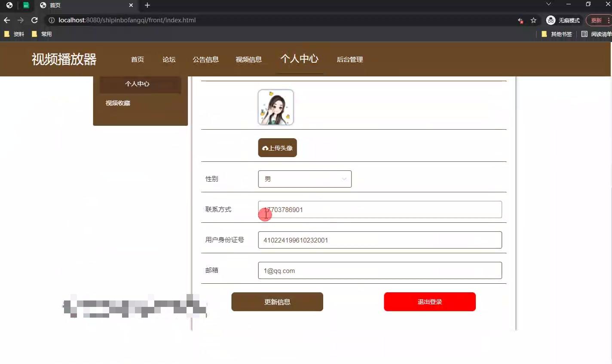Open the 后台管理 admin management menu
Viewport: 612px width, 364px height.
(x=349, y=60)
